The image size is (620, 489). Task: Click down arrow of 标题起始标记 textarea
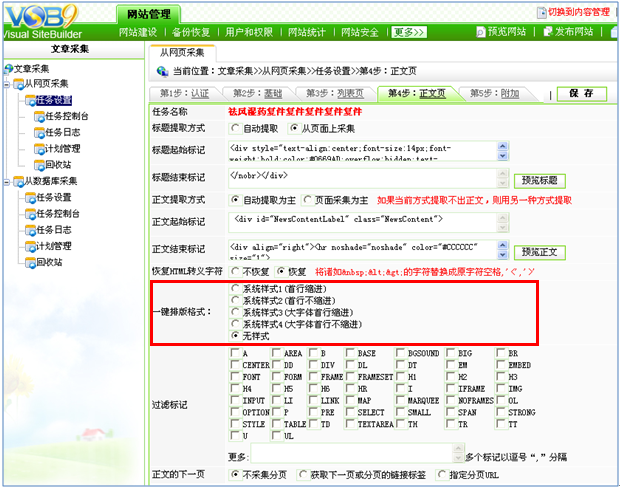tap(503, 156)
